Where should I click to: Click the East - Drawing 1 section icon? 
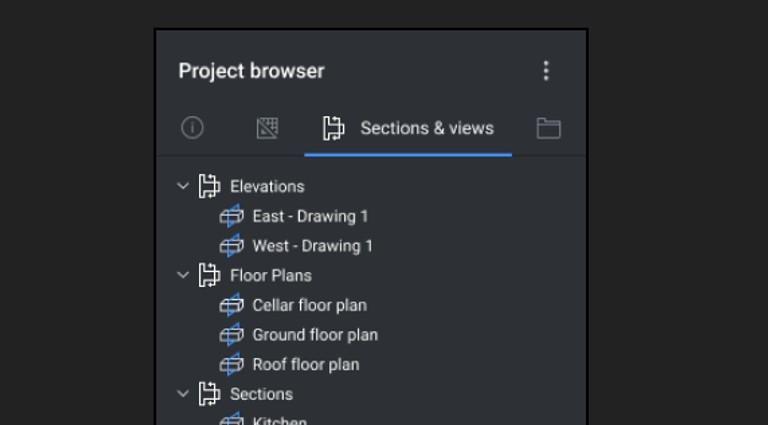[231, 216]
